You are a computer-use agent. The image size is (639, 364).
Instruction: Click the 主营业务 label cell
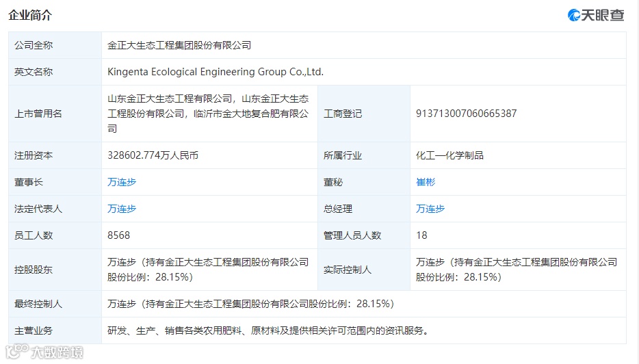click(x=55, y=330)
